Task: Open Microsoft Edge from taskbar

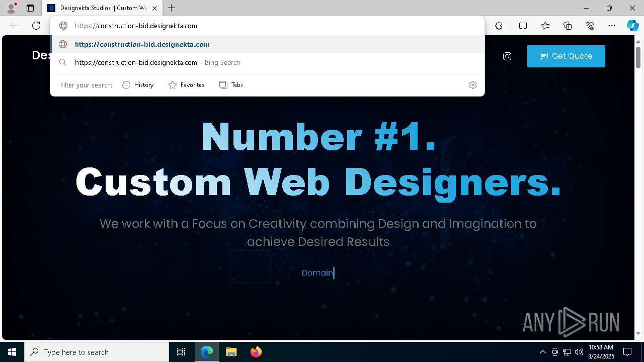Action: (x=207, y=352)
